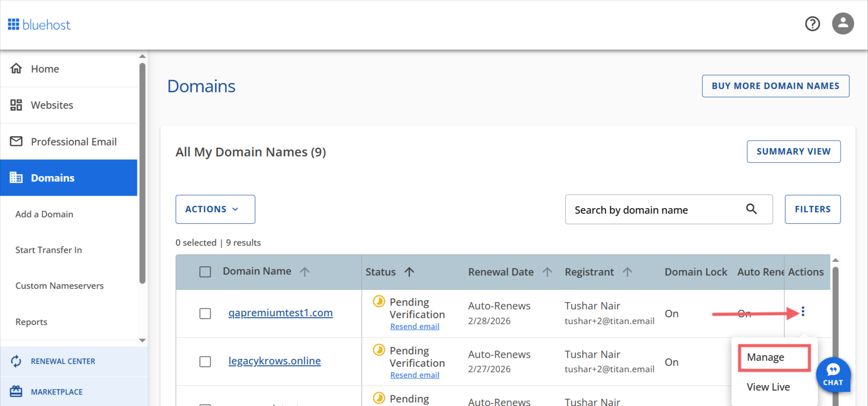Click '9 results' count text
Viewport: 868px width, 406px height.
click(x=244, y=242)
